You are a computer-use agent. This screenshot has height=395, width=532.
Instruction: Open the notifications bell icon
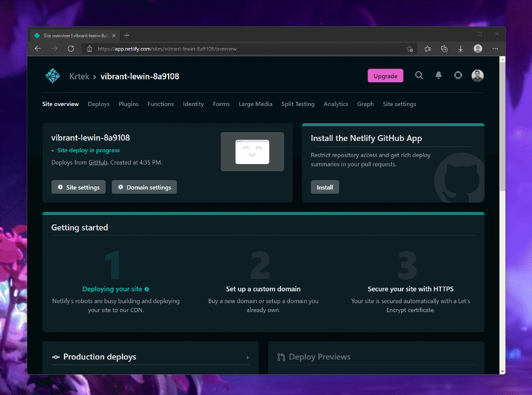pos(439,75)
